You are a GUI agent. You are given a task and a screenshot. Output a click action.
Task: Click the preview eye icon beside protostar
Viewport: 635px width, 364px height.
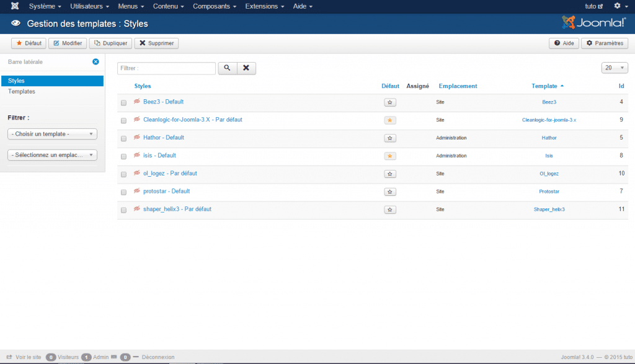137,191
